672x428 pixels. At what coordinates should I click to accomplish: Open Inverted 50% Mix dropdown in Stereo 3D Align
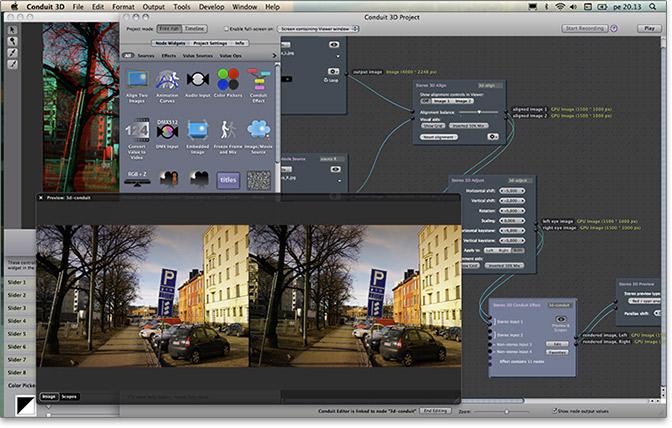pos(468,126)
